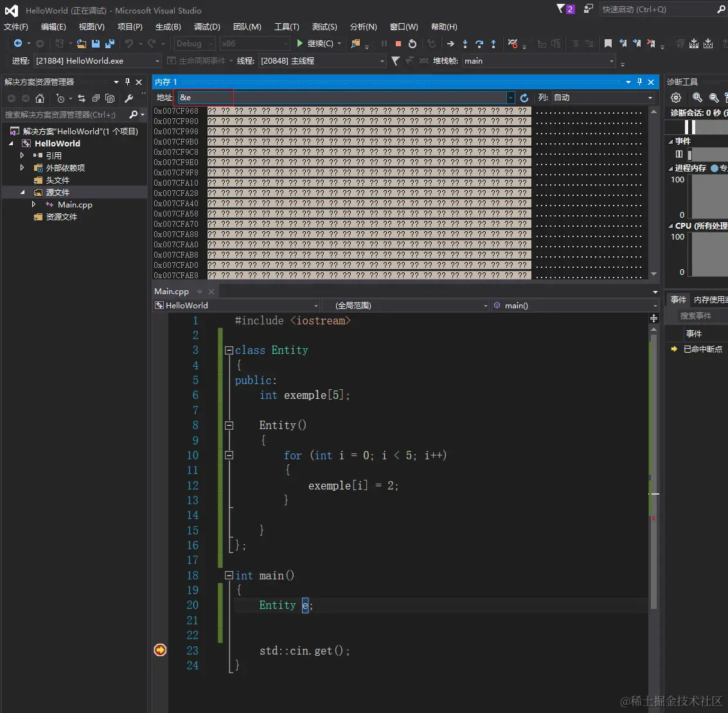The height and width of the screenshot is (713, 728).
Task: Open properties with the wrench icon
Action: (129, 98)
